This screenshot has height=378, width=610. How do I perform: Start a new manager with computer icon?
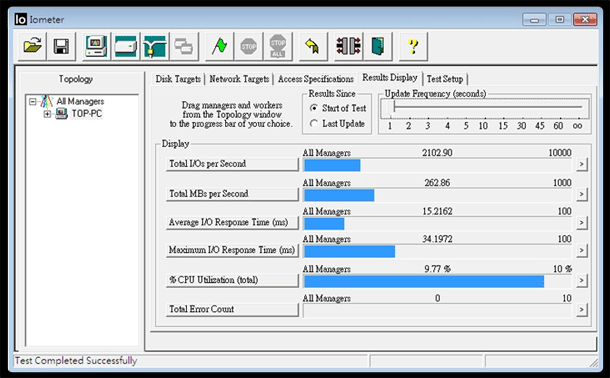pyautogui.click(x=96, y=46)
